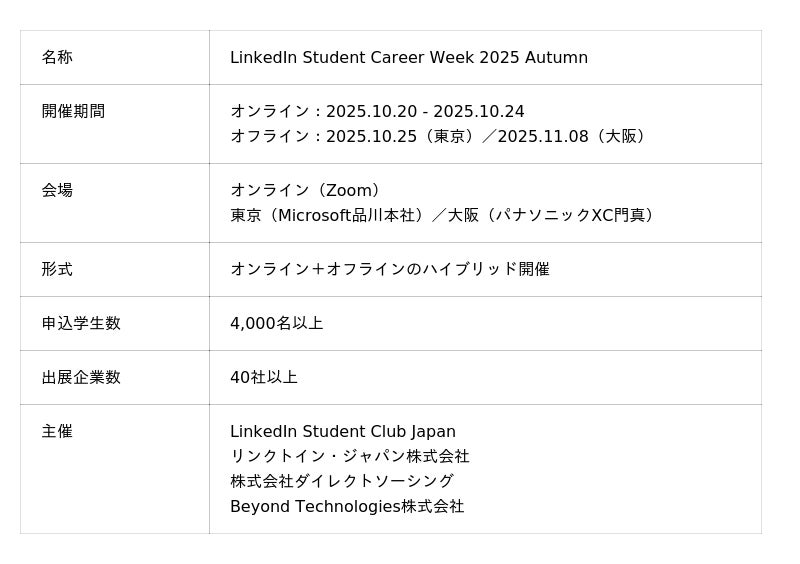Click the 出展企業数 label cell

pos(81,377)
